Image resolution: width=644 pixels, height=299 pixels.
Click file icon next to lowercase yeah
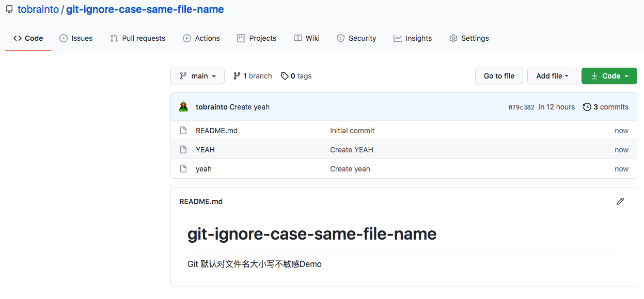click(x=183, y=169)
